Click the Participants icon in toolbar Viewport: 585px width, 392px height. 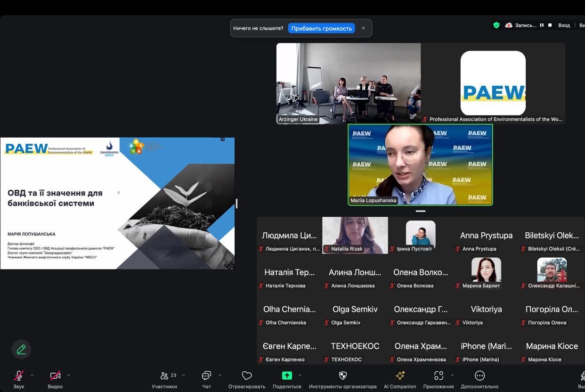coord(164,376)
